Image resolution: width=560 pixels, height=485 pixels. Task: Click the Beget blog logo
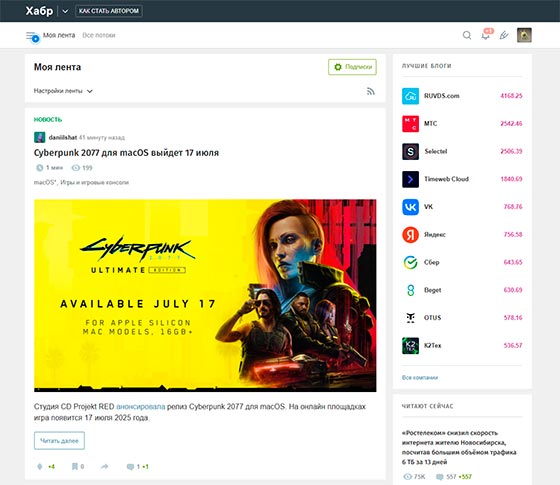pyautogui.click(x=410, y=290)
